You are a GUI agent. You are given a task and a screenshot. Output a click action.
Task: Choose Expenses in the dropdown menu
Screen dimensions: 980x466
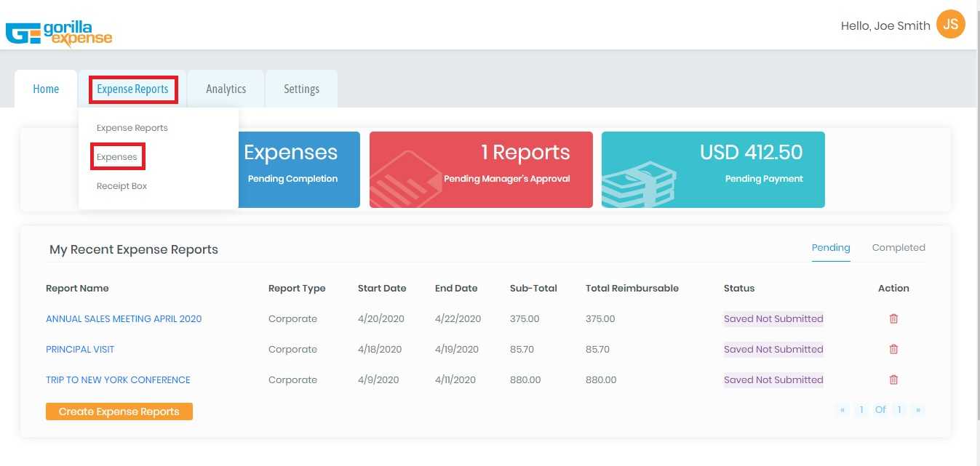click(x=117, y=157)
